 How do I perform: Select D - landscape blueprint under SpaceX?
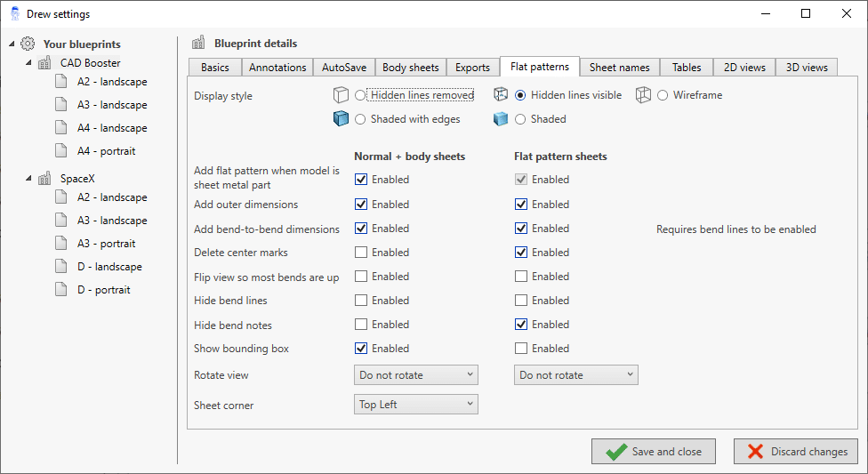(x=109, y=267)
